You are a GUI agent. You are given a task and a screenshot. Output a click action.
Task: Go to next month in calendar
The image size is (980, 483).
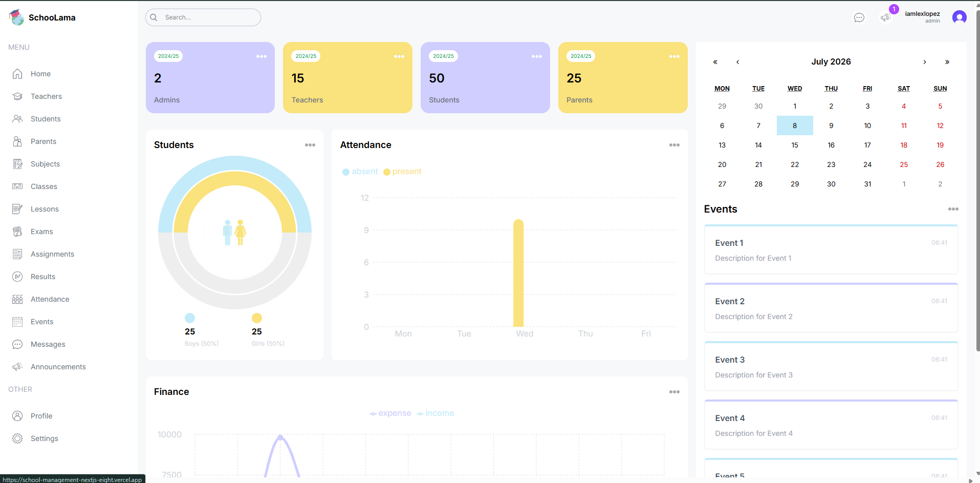pos(924,62)
